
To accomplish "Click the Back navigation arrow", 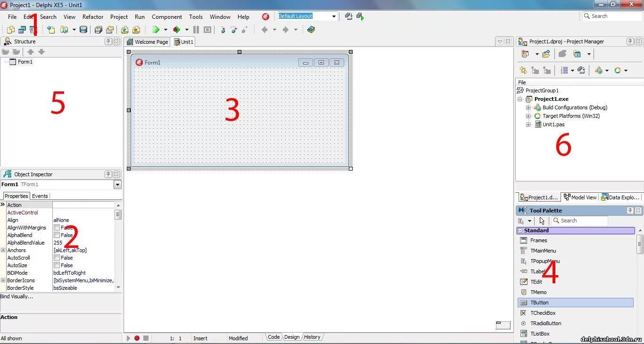I will point(264,30).
